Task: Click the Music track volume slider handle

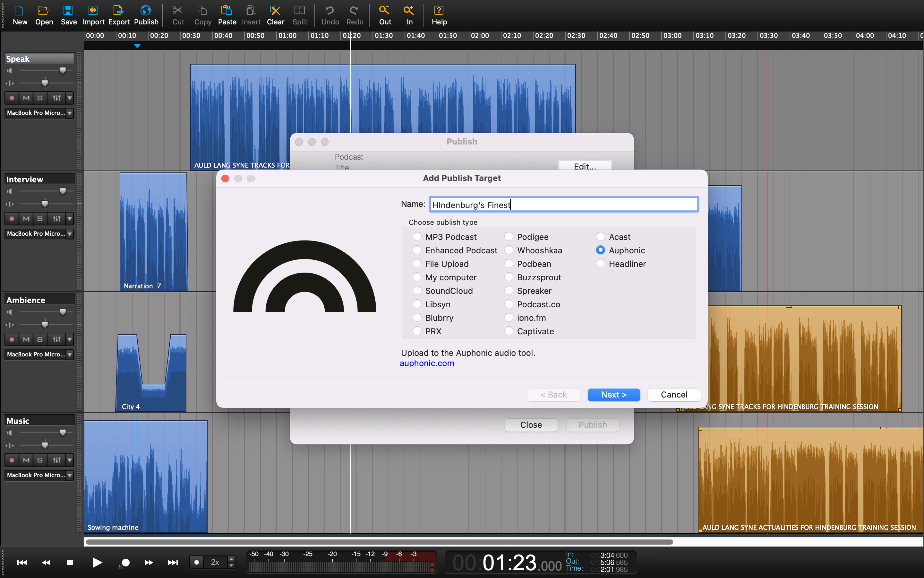Action: pyautogui.click(x=63, y=432)
